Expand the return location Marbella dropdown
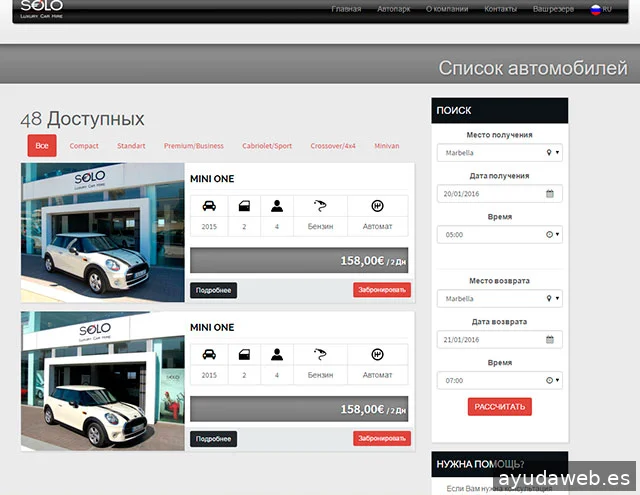640x495 pixels. (499, 298)
